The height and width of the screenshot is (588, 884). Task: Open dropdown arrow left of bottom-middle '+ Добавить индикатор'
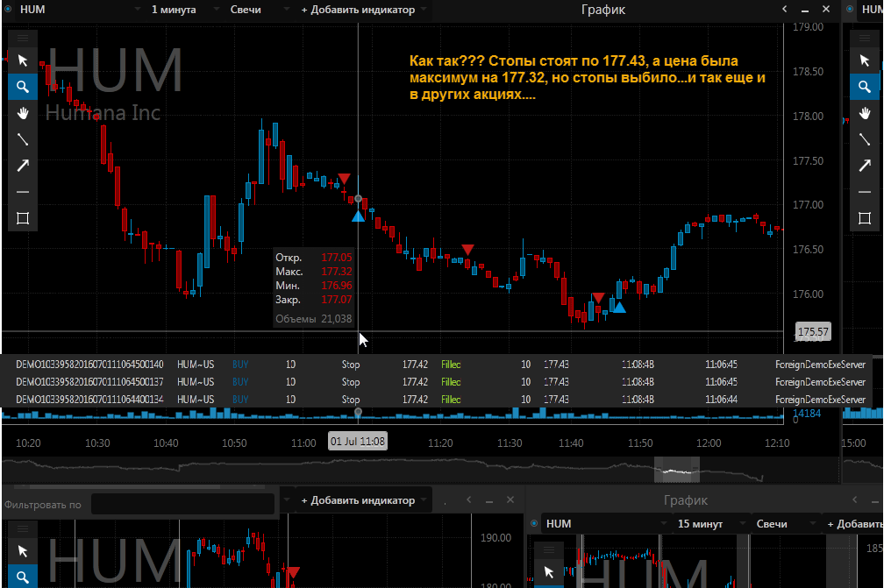click(287, 500)
